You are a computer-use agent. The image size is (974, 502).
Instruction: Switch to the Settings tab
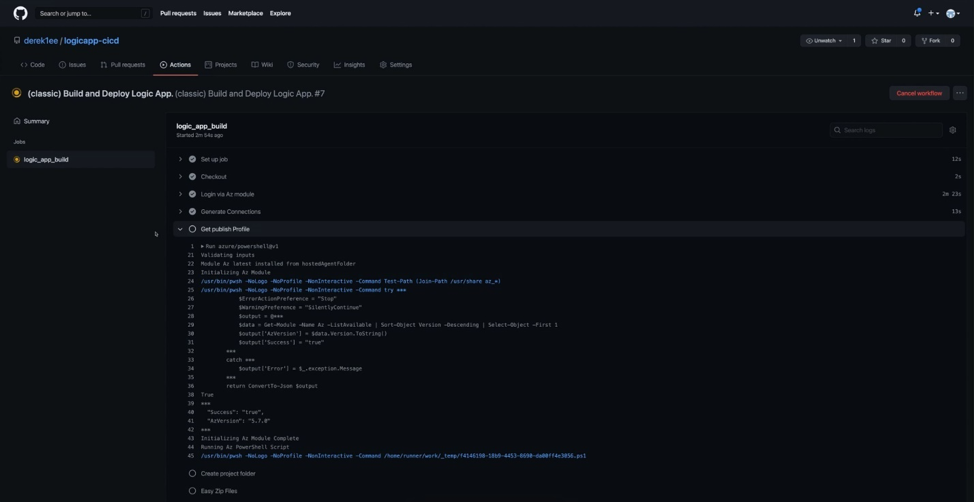click(x=396, y=65)
